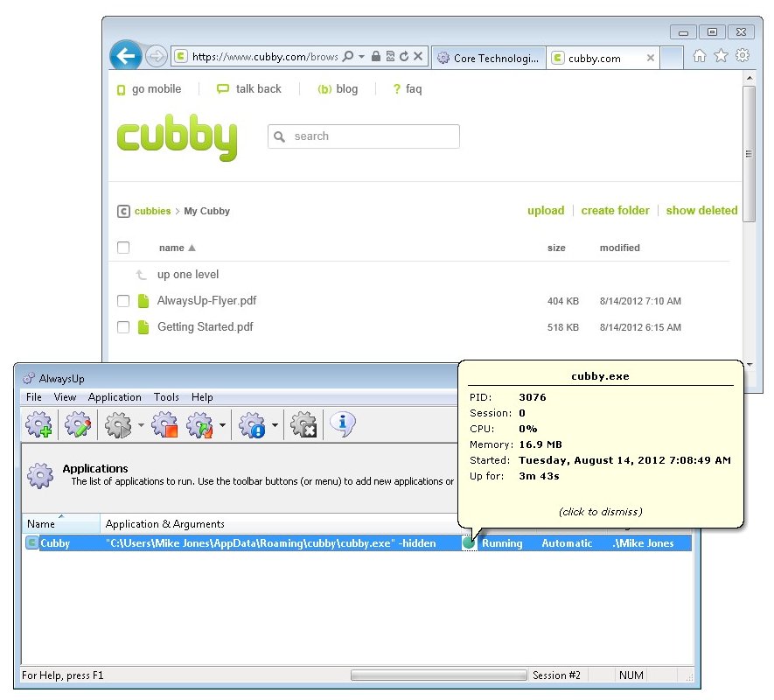The width and height of the screenshot is (774, 700).
Task: Restart the application with the green-arrow gear icon
Action: click(200, 424)
